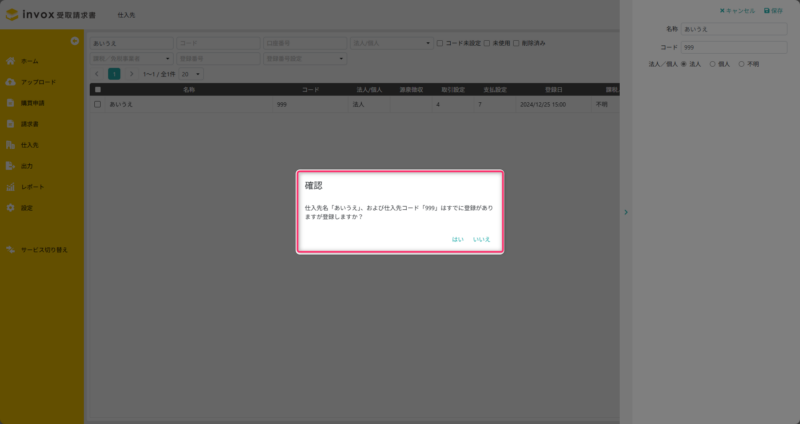
Task: Click the 登録日 column header
Action: pyautogui.click(x=554, y=90)
